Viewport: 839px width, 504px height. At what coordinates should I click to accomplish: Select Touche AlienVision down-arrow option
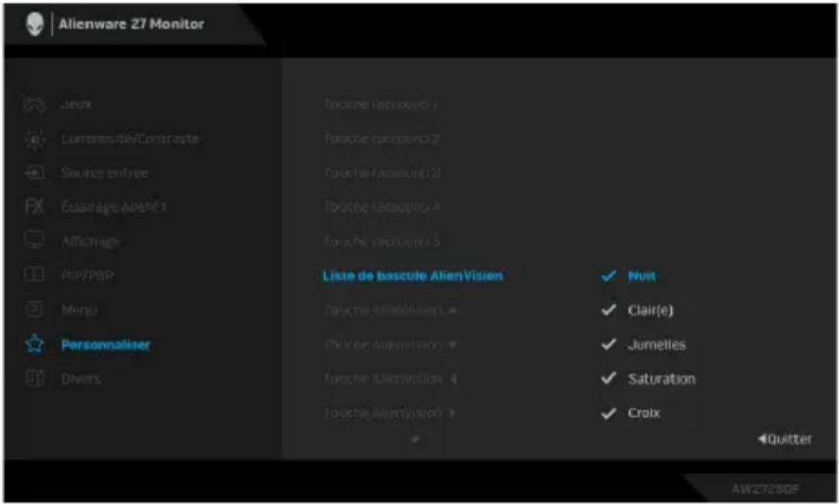coord(391,345)
